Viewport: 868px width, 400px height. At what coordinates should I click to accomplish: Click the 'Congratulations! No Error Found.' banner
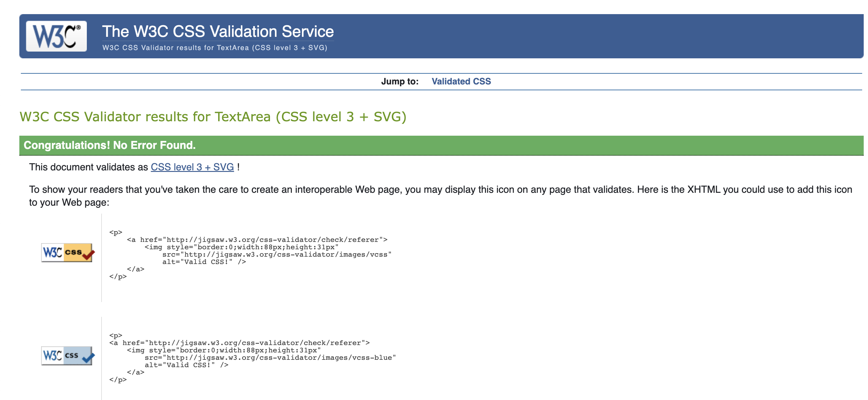441,146
